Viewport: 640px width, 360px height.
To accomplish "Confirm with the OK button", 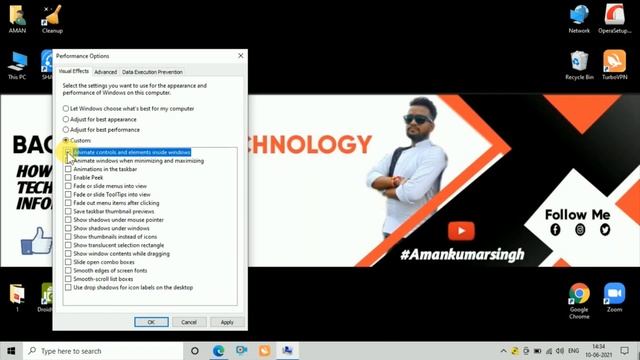I will pyautogui.click(x=151, y=322).
